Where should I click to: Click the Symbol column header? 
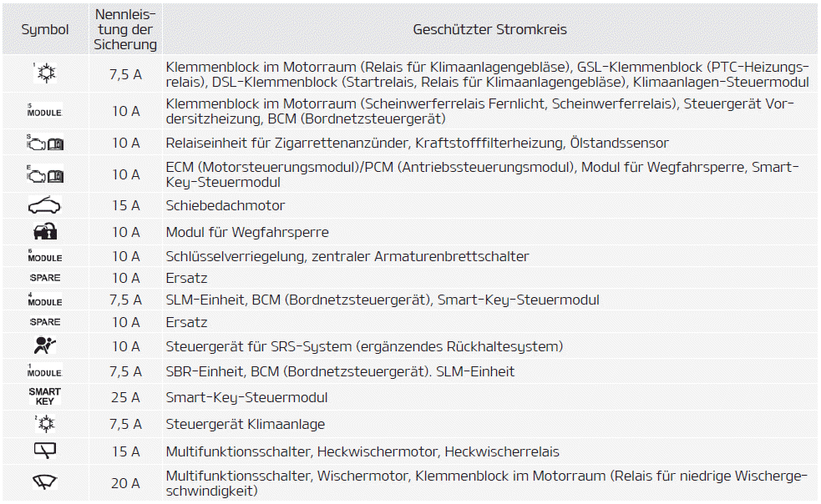tap(44, 29)
